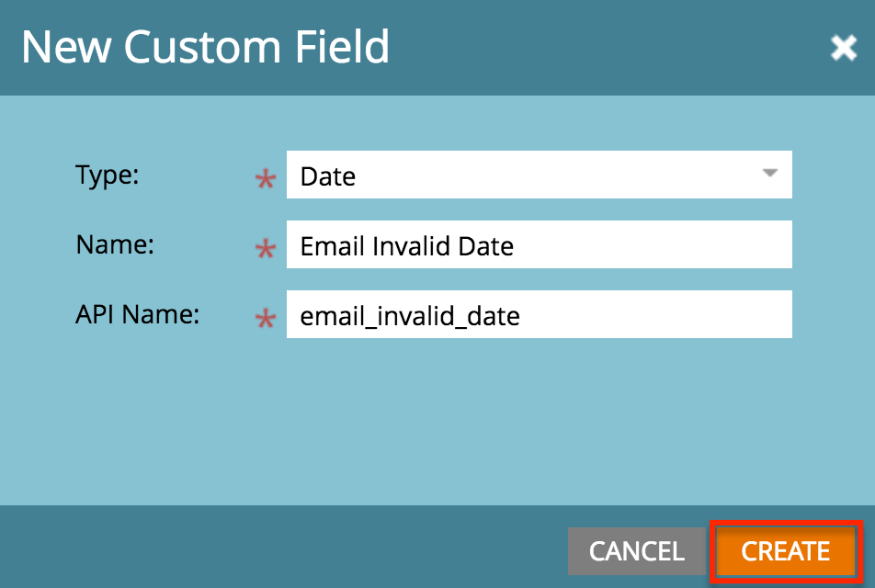Click the dropdown arrow next to Date
Image resolution: width=875 pixels, height=588 pixels.
coord(770,175)
